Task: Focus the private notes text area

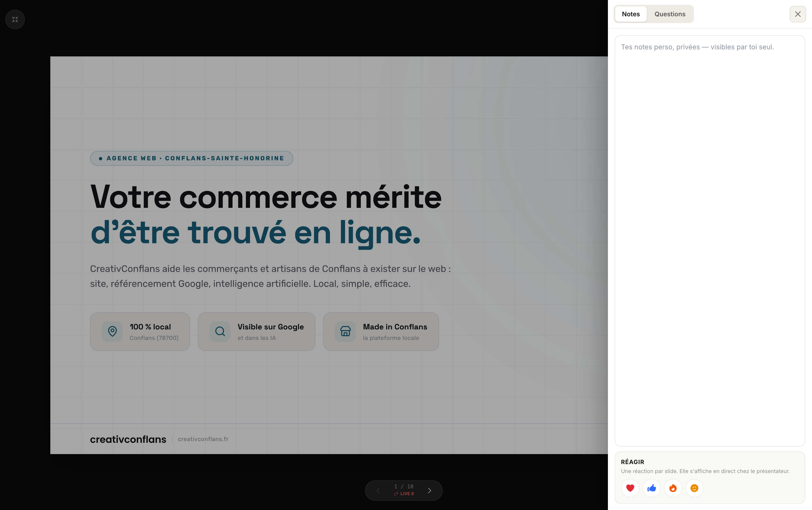Action: (x=709, y=241)
